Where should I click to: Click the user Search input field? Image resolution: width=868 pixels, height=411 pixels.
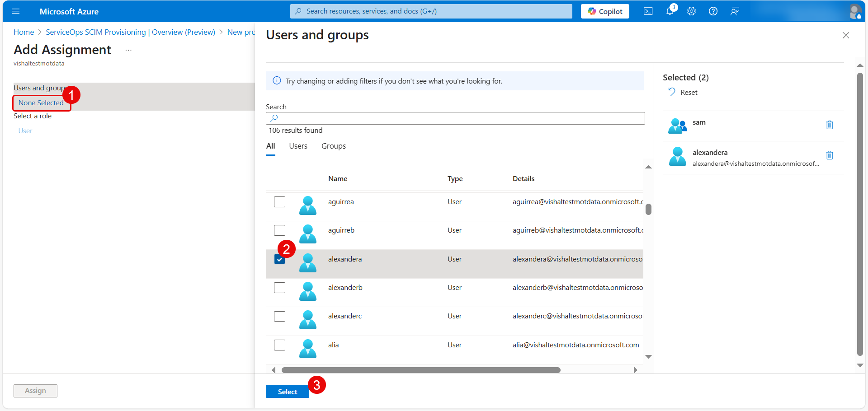click(455, 118)
